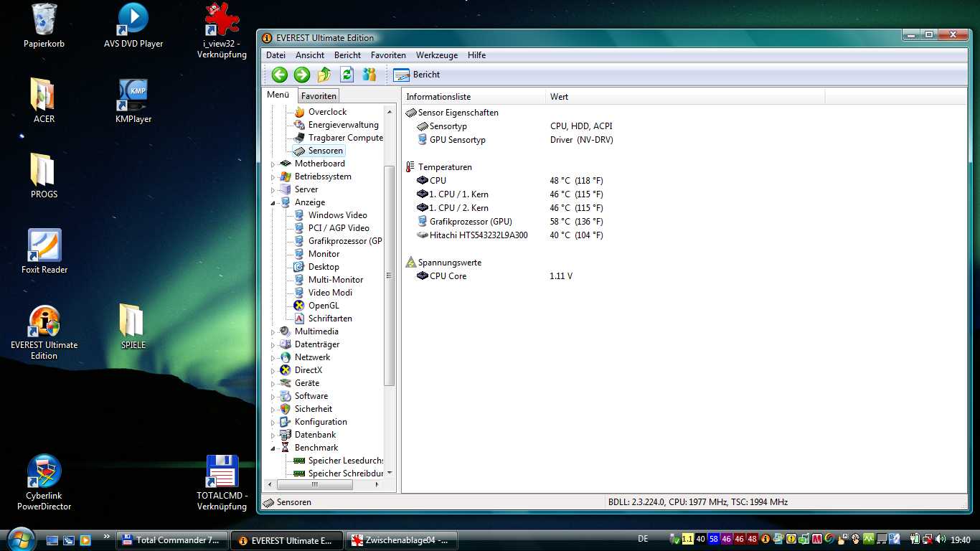Switch to Total Commander taskbar button

[x=172, y=540]
